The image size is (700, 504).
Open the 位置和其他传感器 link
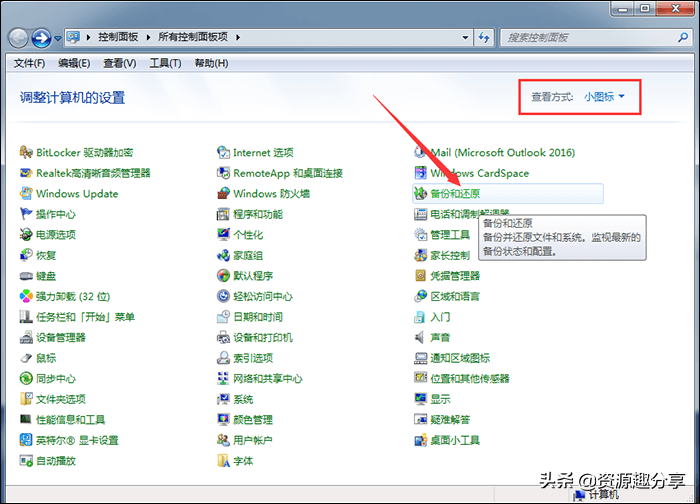pos(470,379)
